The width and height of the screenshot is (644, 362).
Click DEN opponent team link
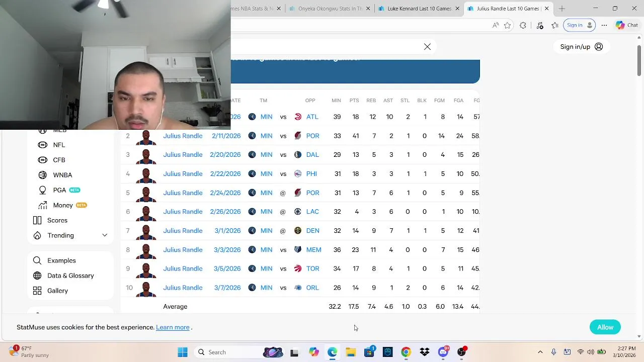coord(312,231)
